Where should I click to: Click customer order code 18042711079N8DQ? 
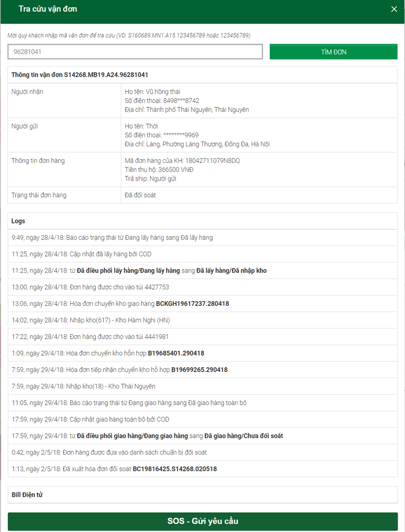click(x=212, y=161)
